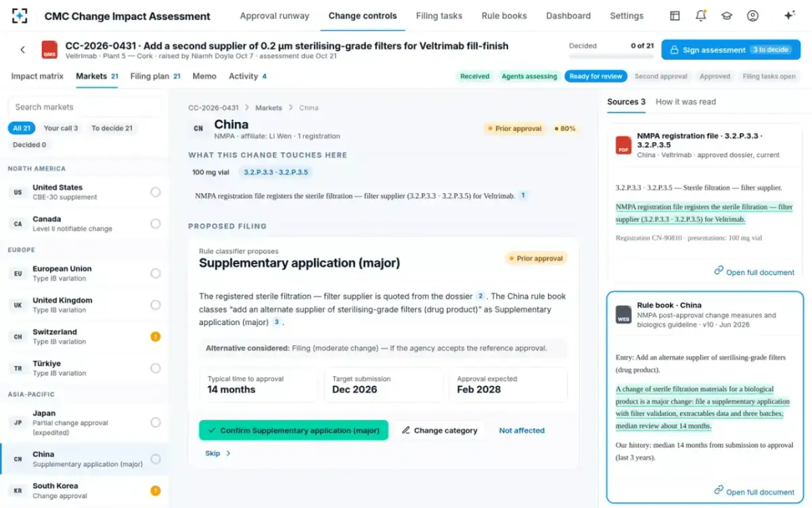Switch to Sources 3 tab
The height and width of the screenshot is (508, 812).
point(626,102)
